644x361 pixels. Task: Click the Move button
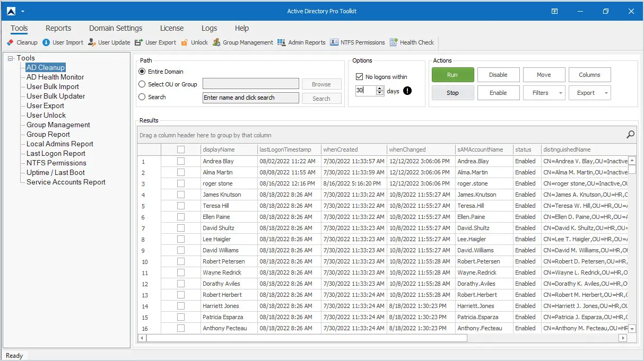(544, 75)
